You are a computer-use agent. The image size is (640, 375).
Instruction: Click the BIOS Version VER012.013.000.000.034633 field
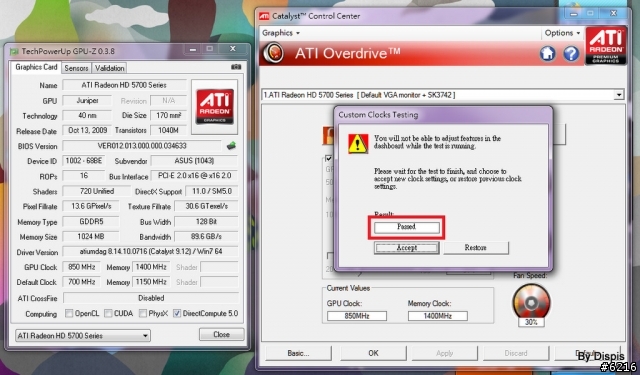[x=142, y=146]
